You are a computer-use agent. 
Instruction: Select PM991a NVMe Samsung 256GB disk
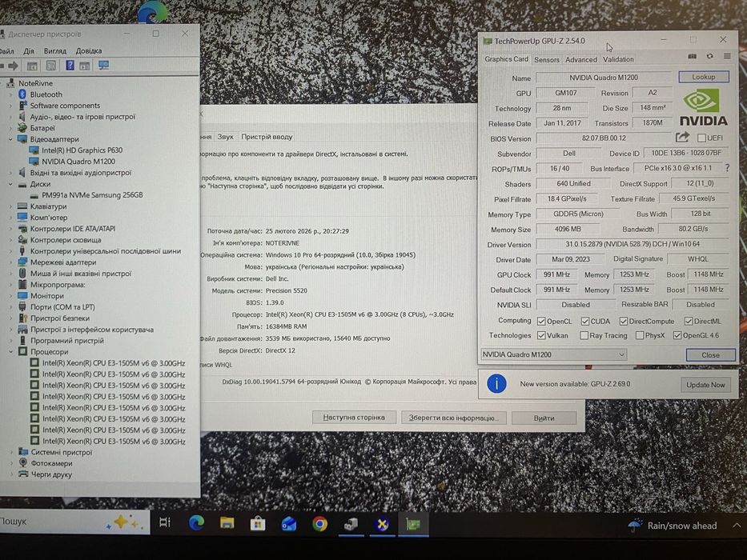tap(92, 194)
